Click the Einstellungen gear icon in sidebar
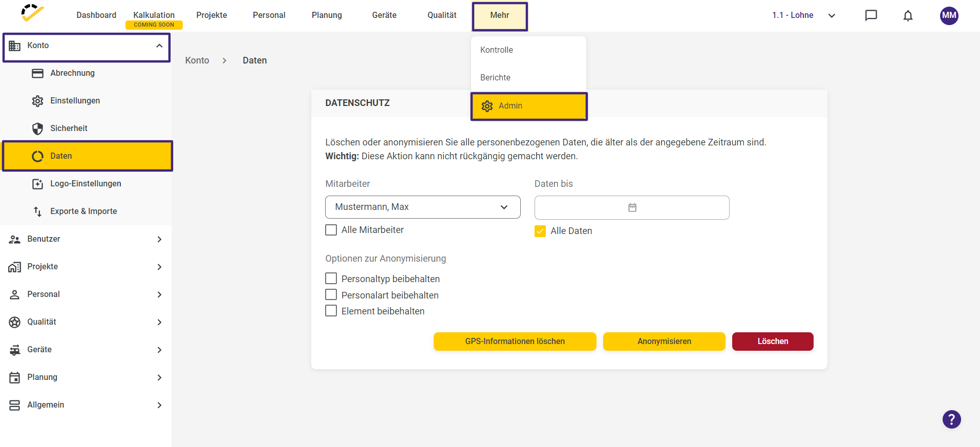 click(x=37, y=101)
